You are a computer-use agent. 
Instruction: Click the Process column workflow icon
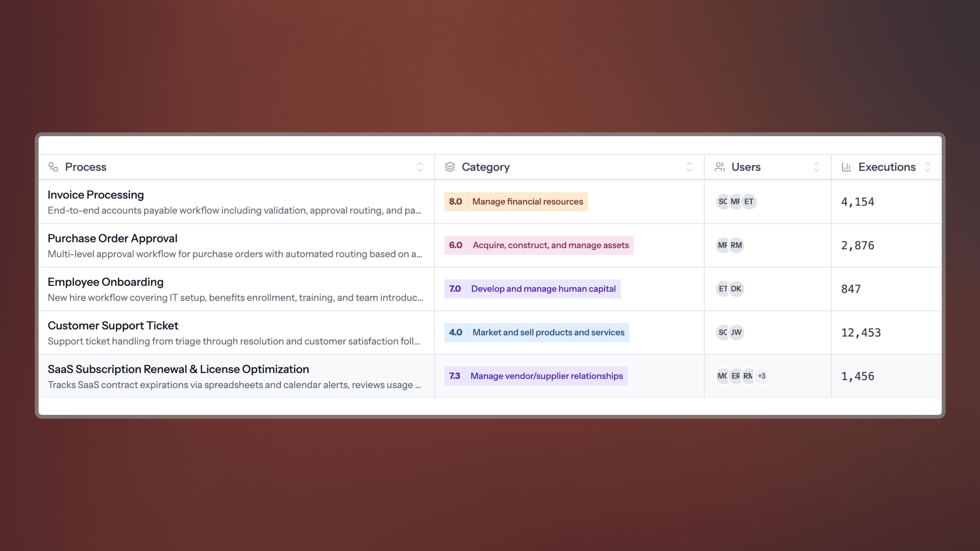[x=53, y=167]
